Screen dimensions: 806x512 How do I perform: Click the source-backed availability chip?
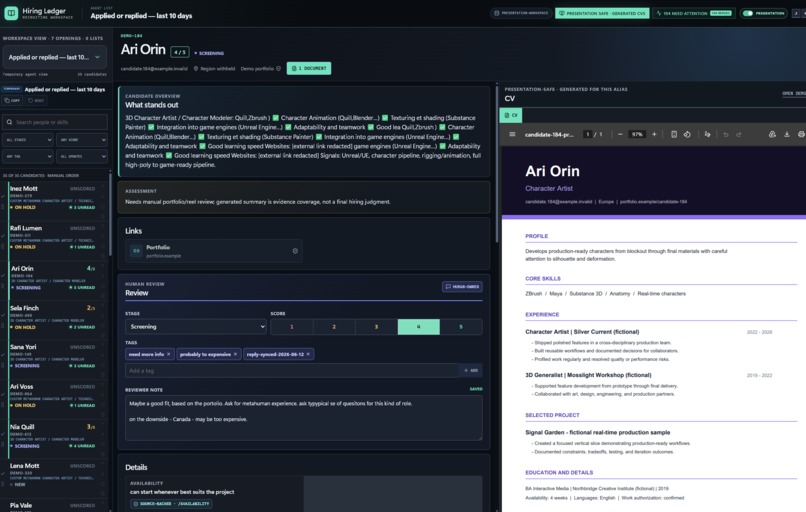click(171, 503)
